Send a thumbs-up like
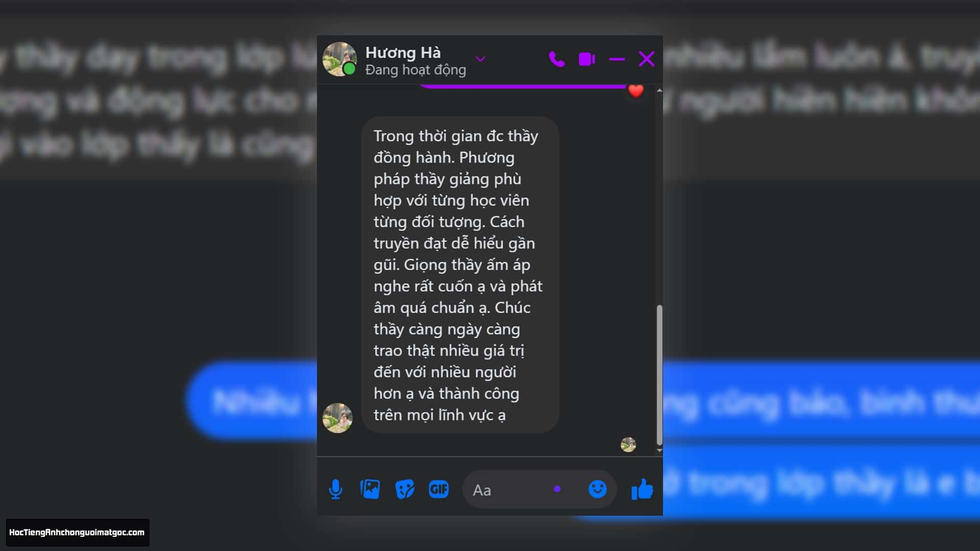The height and width of the screenshot is (551, 980). pos(642,489)
